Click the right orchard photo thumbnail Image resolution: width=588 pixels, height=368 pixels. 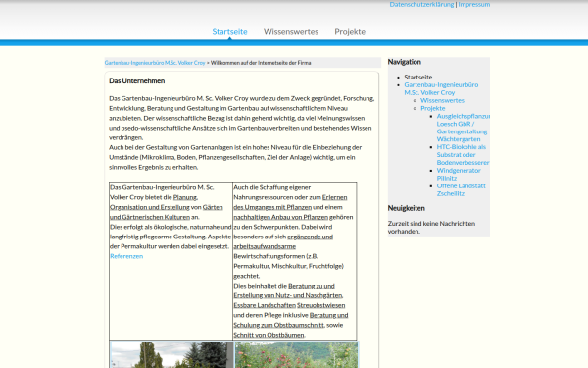tap(296, 355)
